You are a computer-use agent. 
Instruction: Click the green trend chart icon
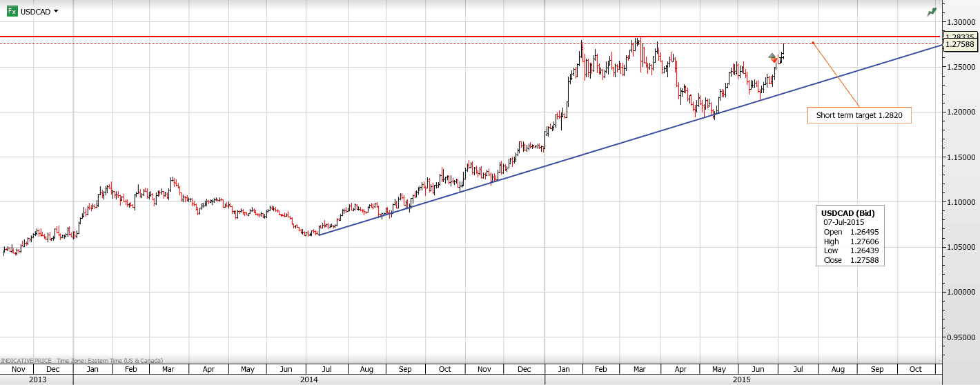(932, 12)
